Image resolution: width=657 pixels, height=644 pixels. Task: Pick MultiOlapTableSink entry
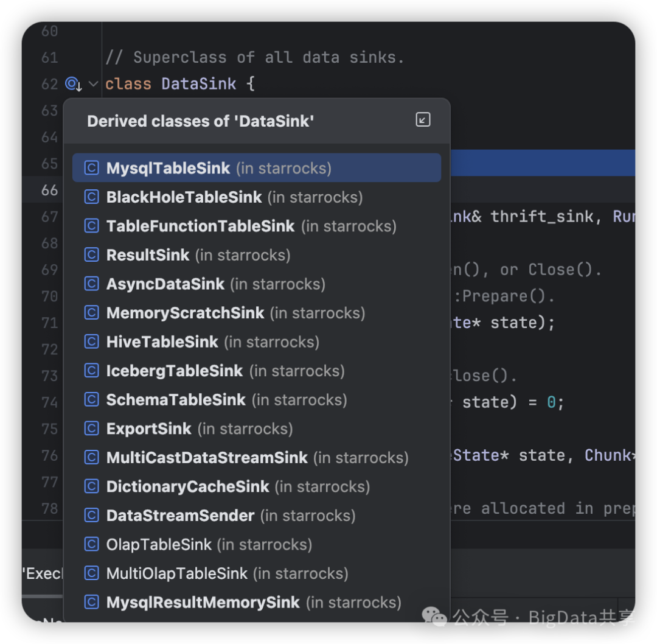pyautogui.click(x=257, y=573)
